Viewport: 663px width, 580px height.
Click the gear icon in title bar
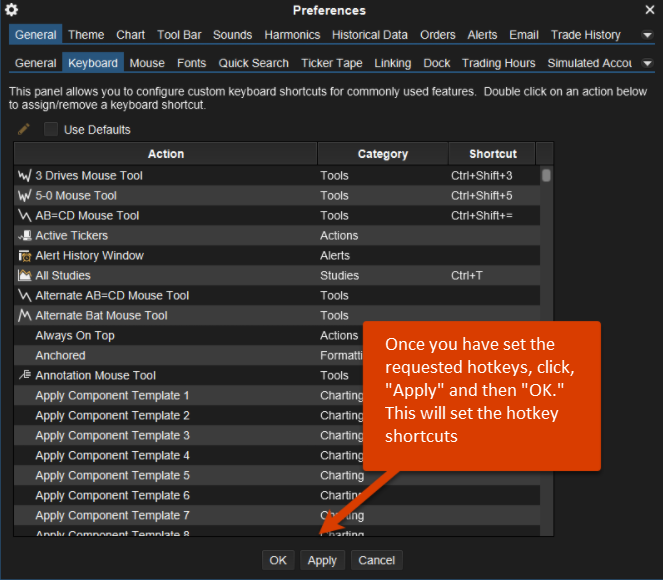11,9
